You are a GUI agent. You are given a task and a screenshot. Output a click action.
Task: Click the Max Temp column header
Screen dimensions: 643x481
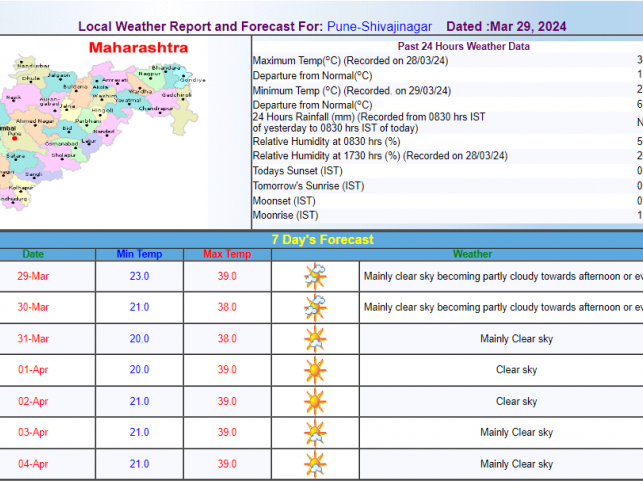[227, 254]
